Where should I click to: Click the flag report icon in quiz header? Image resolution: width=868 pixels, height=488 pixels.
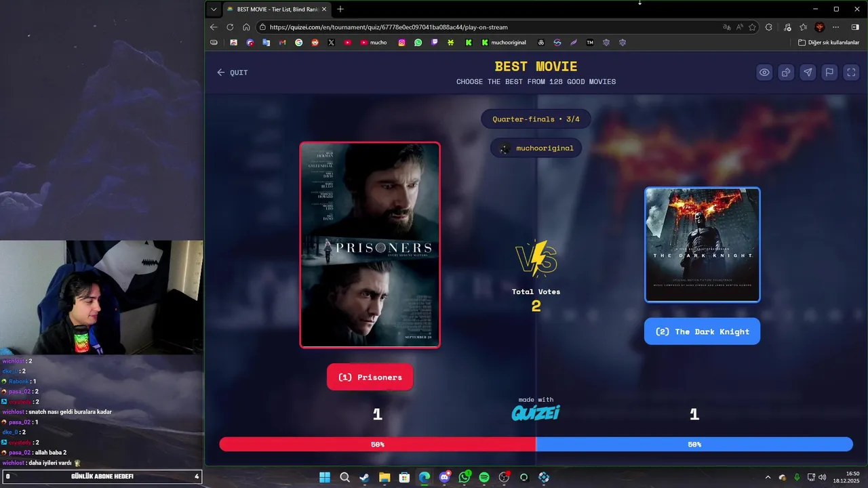(x=829, y=73)
